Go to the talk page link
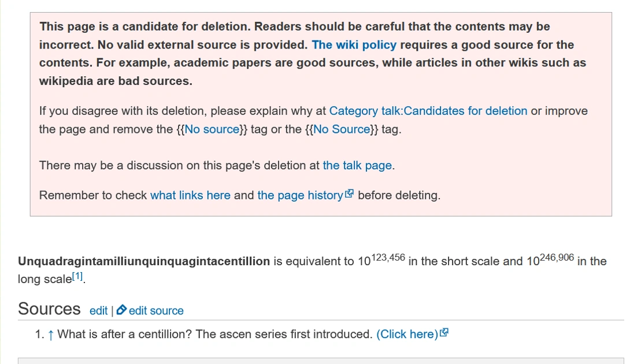Viewport: 630px width, 364px height. [x=357, y=165]
